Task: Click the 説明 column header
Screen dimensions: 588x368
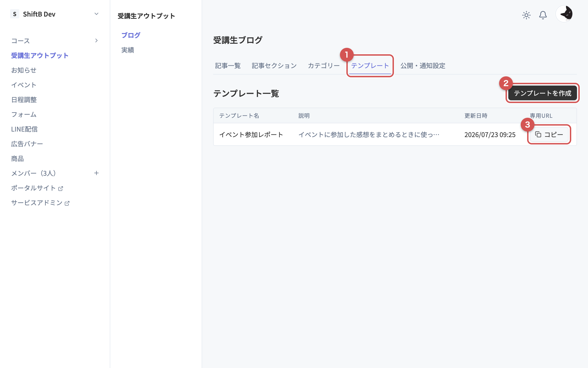Action: pos(304,116)
